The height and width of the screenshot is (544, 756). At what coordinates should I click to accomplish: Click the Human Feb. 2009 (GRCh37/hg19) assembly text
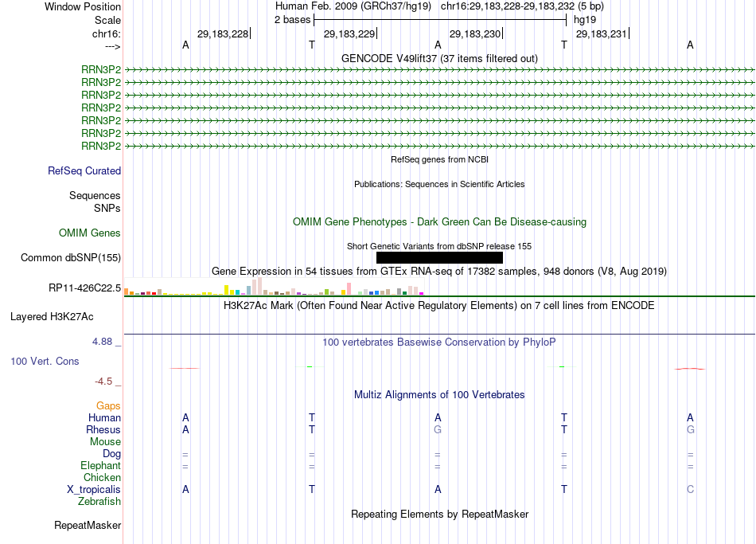(x=354, y=6)
